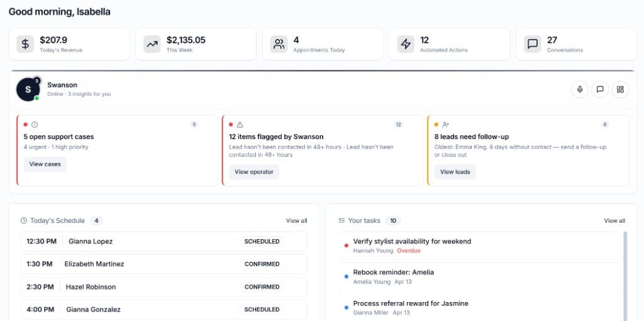Open the chat bubble icon beside microphone
Viewport: 644px width, 321px height.
600,89
